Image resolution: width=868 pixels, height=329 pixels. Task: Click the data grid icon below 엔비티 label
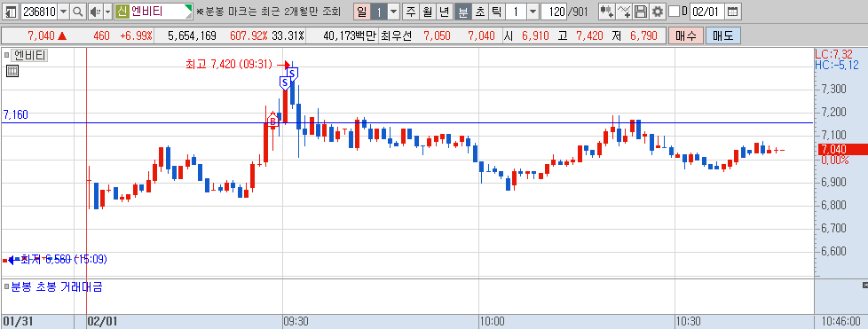(12, 70)
